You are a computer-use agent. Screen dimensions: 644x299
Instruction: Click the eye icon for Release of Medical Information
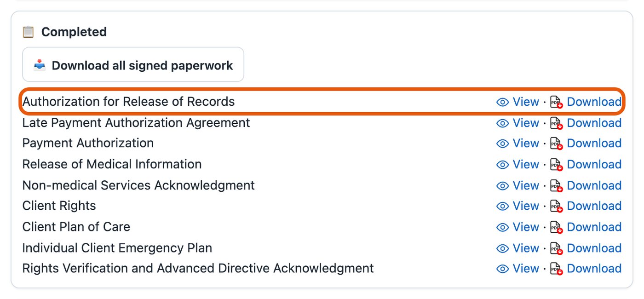pos(503,165)
